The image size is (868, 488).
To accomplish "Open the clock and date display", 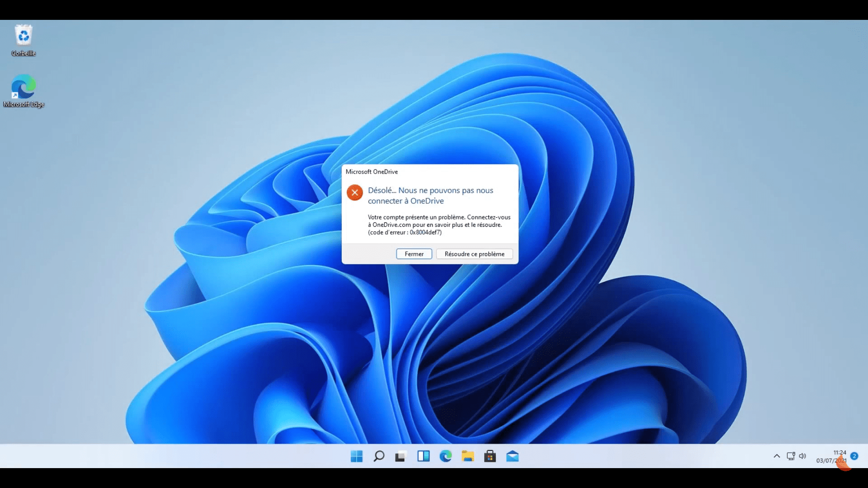I will (x=831, y=456).
